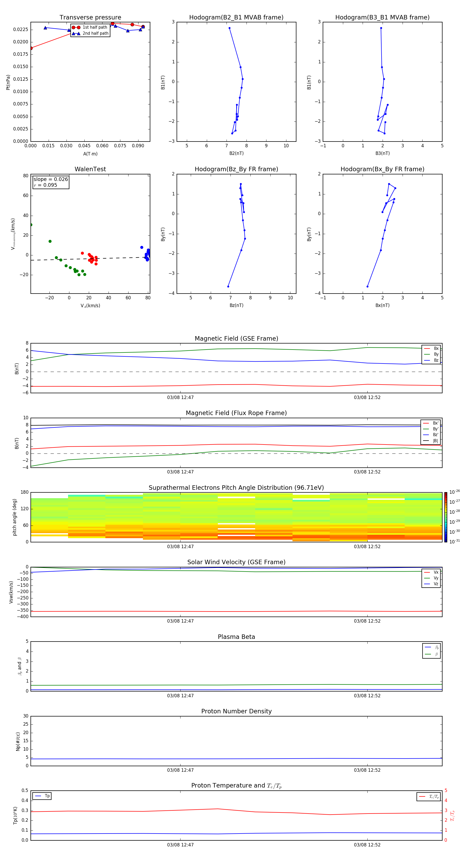This screenshot has width=473, height=868.
Task: Click the "B2(nT)" x-axis label
Action: (236, 153)
